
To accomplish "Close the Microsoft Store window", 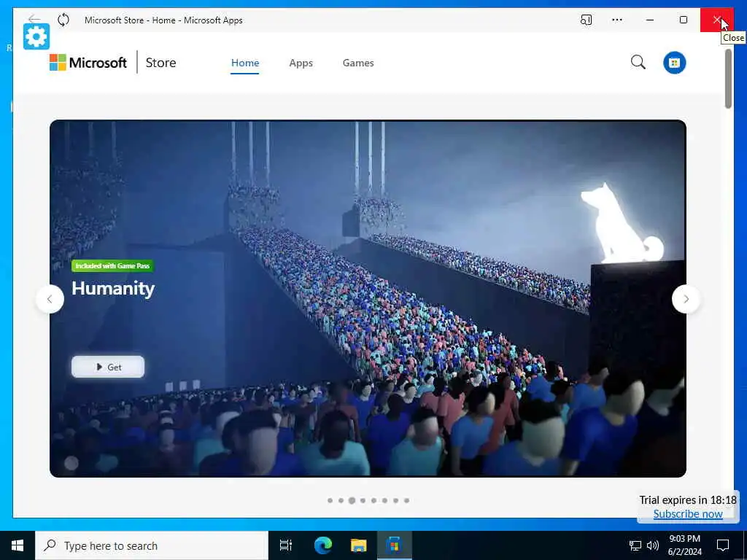I will click(717, 20).
